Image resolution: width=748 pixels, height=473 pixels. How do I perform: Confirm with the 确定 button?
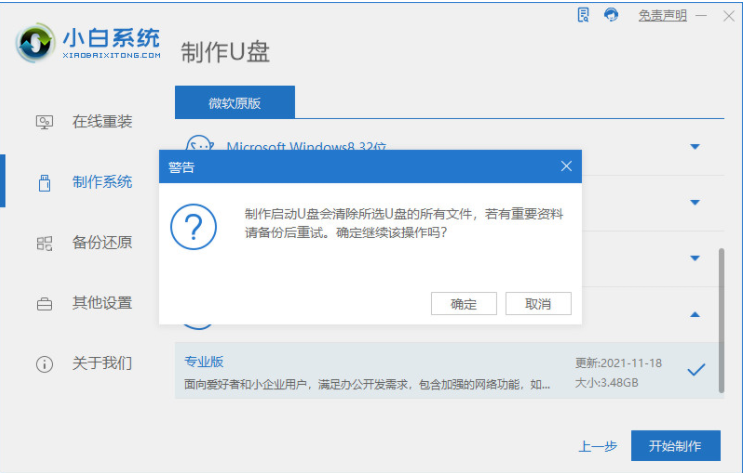point(464,304)
